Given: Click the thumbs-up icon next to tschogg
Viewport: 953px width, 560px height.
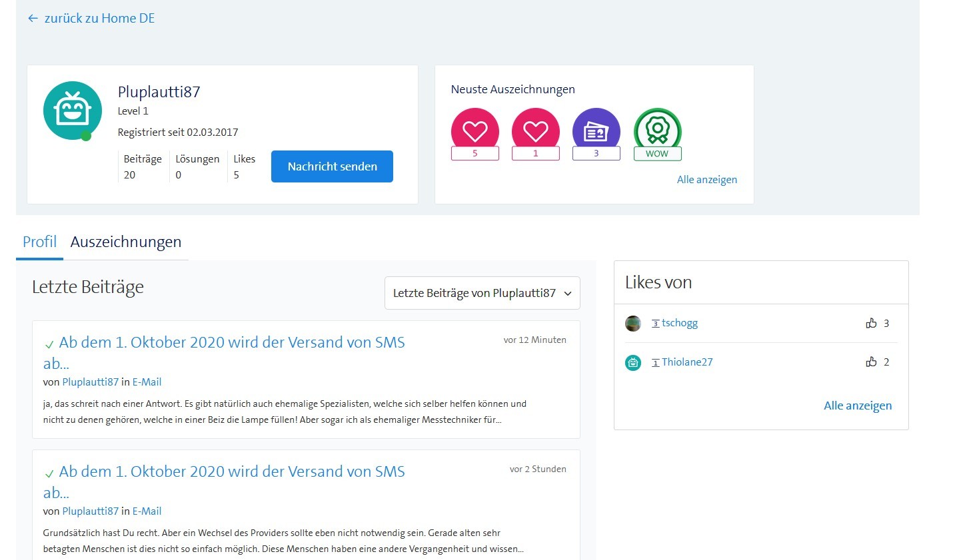Looking at the screenshot, I should (871, 324).
